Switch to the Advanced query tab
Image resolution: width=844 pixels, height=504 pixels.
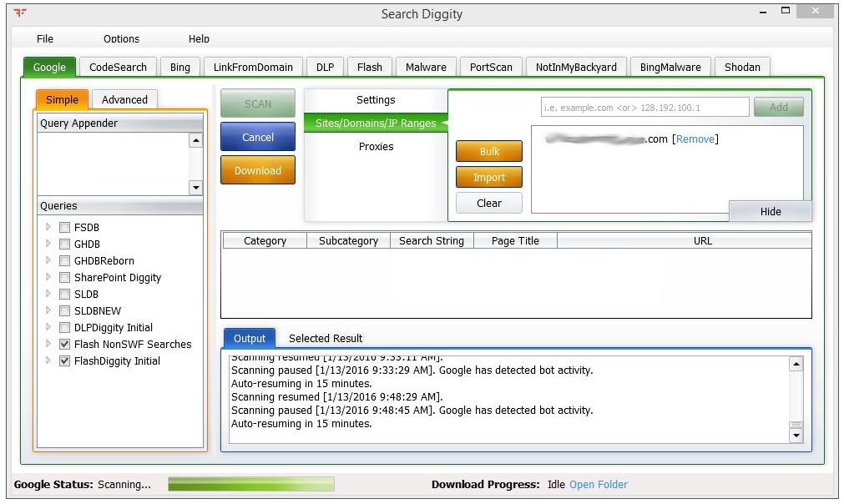tap(124, 99)
